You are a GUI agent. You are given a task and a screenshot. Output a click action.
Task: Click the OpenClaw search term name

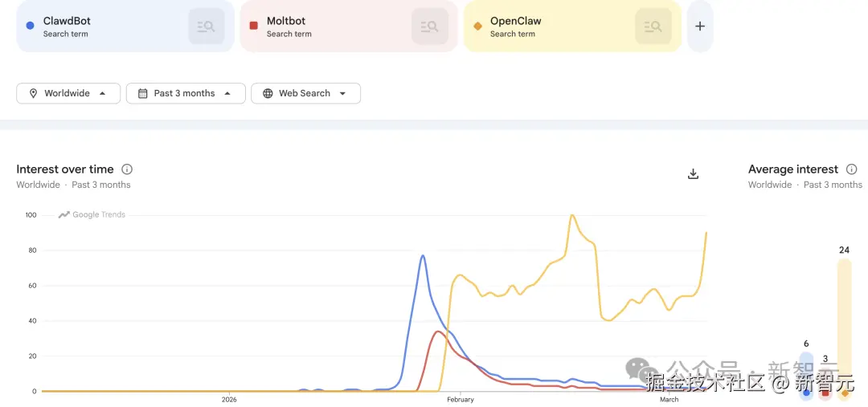click(516, 21)
